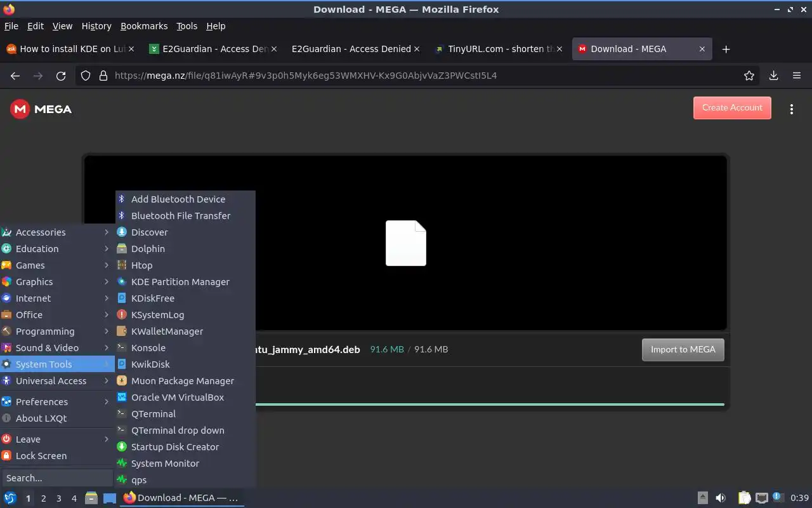Open the Bookmarks menu
Image resolution: width=812 pixels, height=508 pixels.
(x=144, y=26)
